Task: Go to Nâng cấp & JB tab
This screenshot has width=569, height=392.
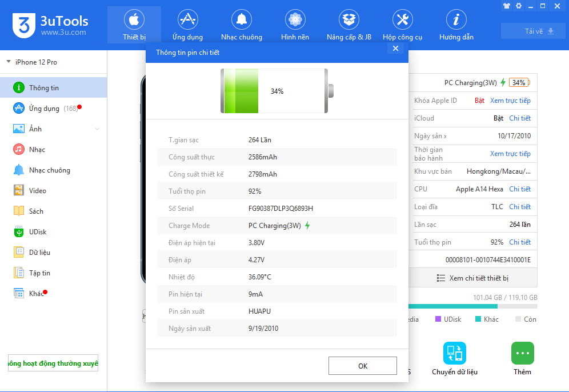Action: coord(348,25)
